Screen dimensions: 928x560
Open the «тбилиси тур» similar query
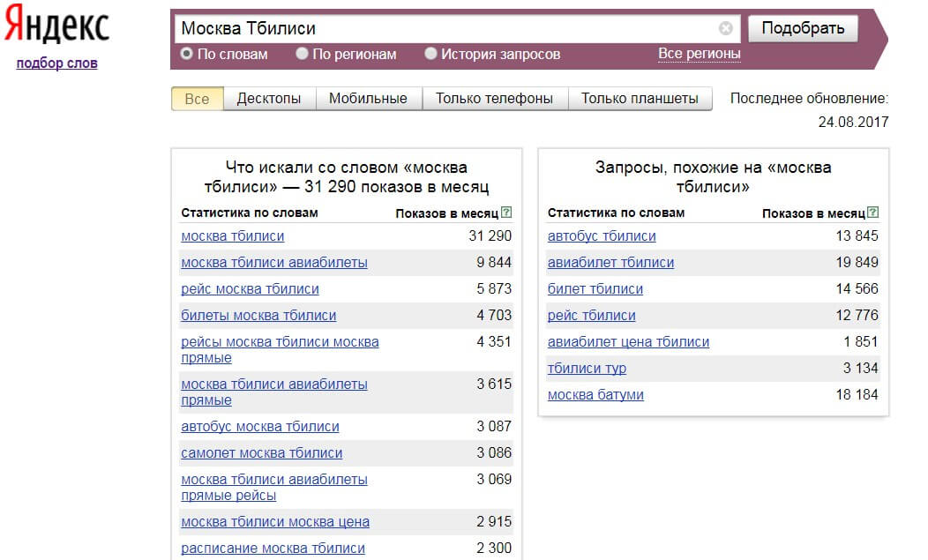point(587,368)
